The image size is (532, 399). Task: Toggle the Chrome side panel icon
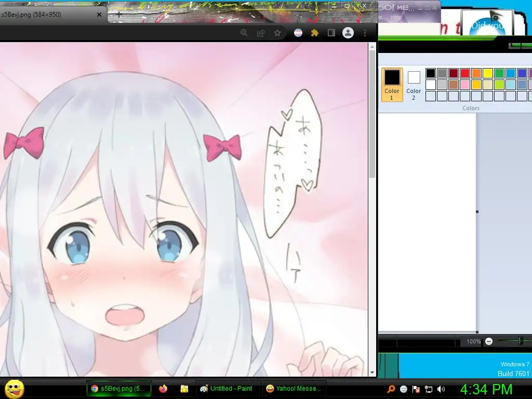[331, 33]
